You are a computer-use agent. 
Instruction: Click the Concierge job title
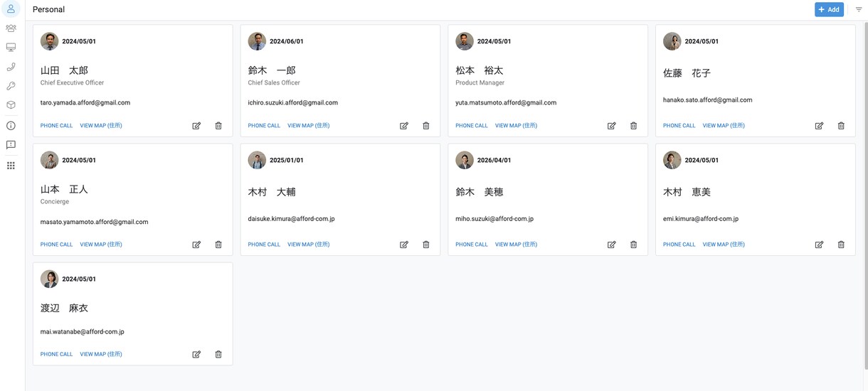pyautogui.click(x=55, y=202)
